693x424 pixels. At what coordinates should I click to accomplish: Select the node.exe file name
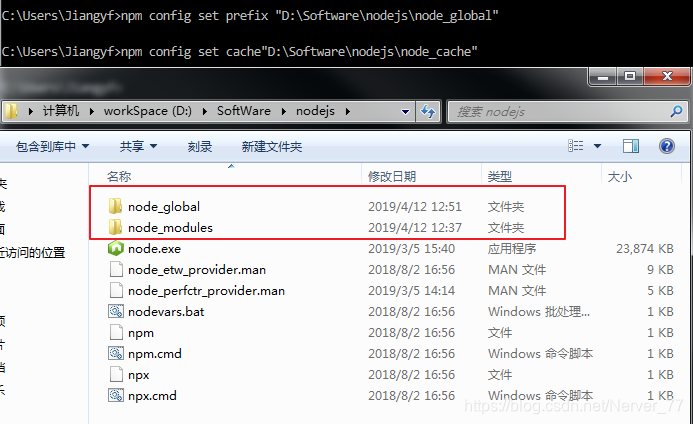tap(154, 248)
